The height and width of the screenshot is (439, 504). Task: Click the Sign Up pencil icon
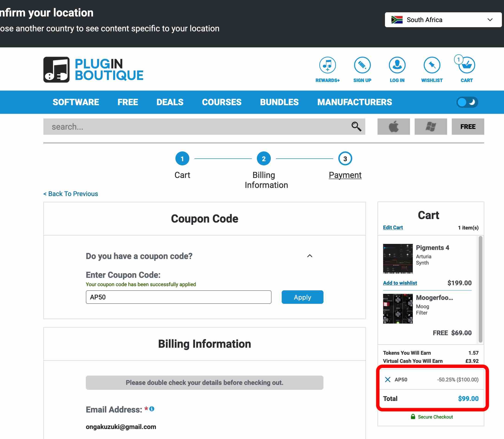coord(362,65)
